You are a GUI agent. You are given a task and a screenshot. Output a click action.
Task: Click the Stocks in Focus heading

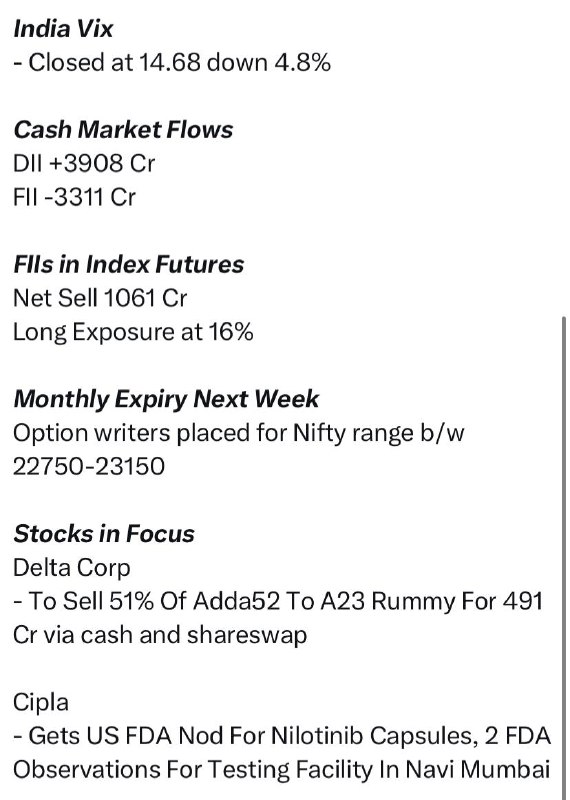pos(104,534)
